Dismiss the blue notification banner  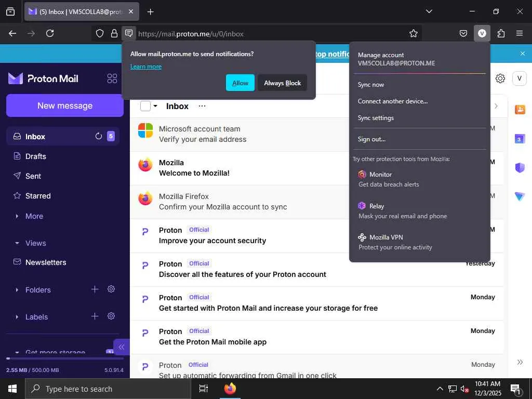tap(523, 54)
